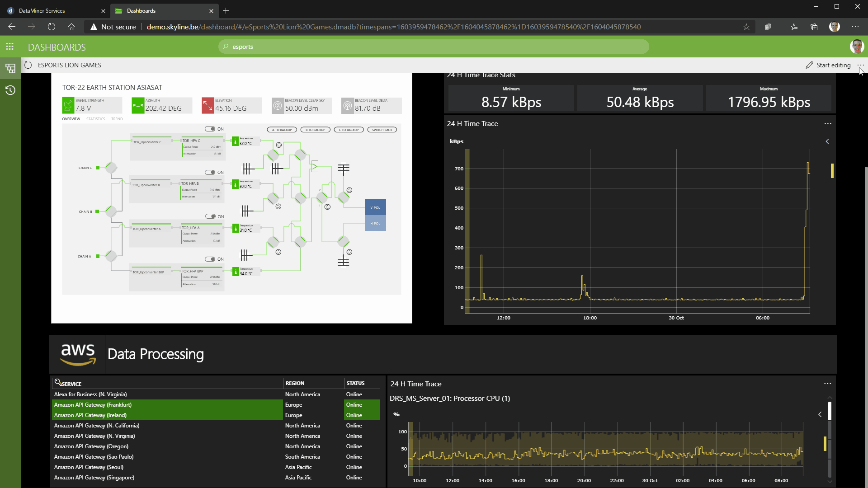Viewport: 868px width, 488px height.
Task: Click the kBps trace yellow range handle
Action: [x=832, y=170]
